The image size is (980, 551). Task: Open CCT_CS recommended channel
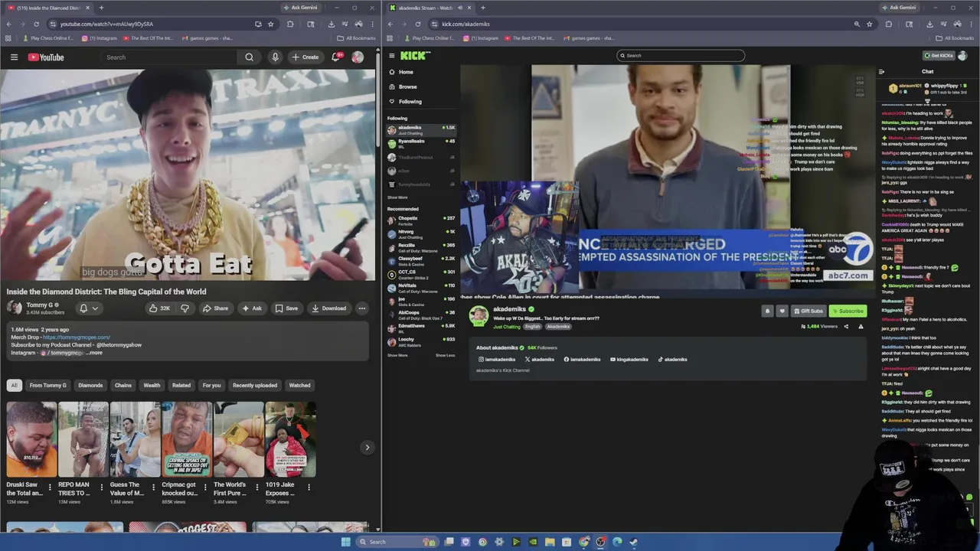coord(421,274)
